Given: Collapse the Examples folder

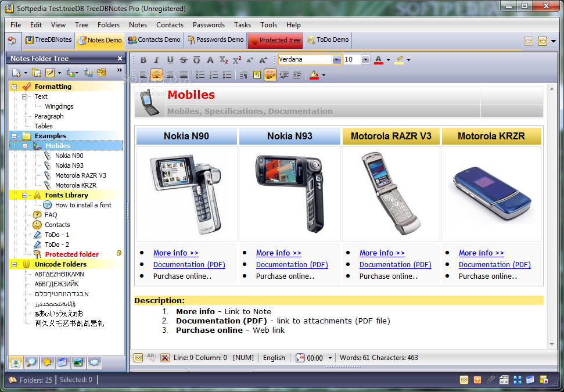Looking at the screenshot, I should click(15, 136).
